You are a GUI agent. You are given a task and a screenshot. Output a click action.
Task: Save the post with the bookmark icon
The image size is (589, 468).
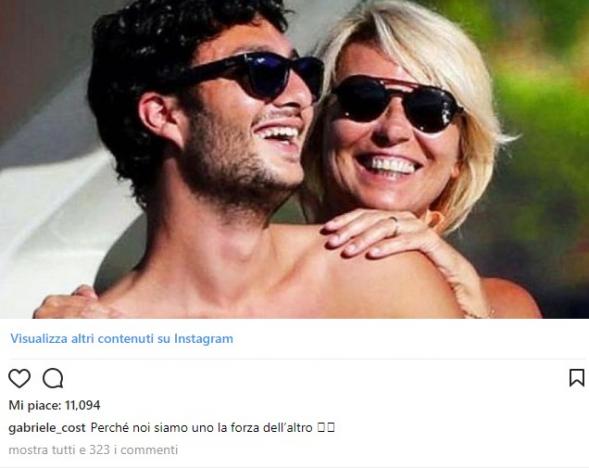[x=577, y=378]
